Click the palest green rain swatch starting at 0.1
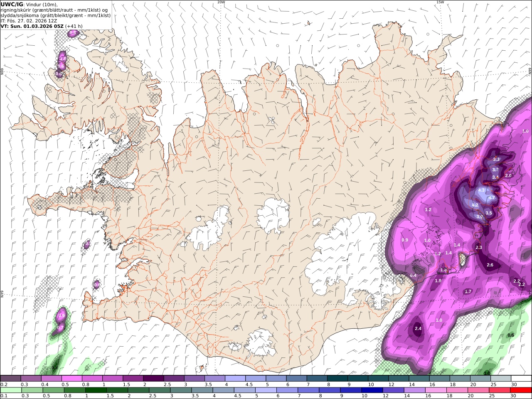Screen dimensions: 532x399 [x=10, y=390]
